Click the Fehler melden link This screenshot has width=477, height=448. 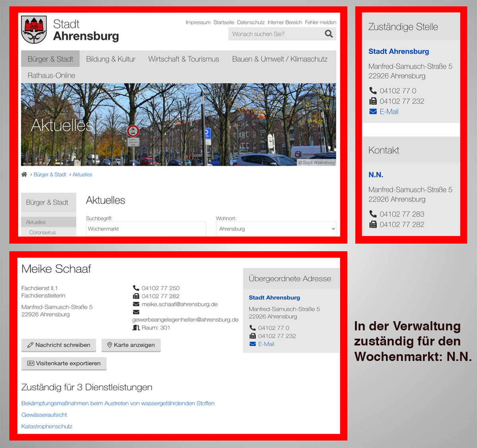[320, 22]
